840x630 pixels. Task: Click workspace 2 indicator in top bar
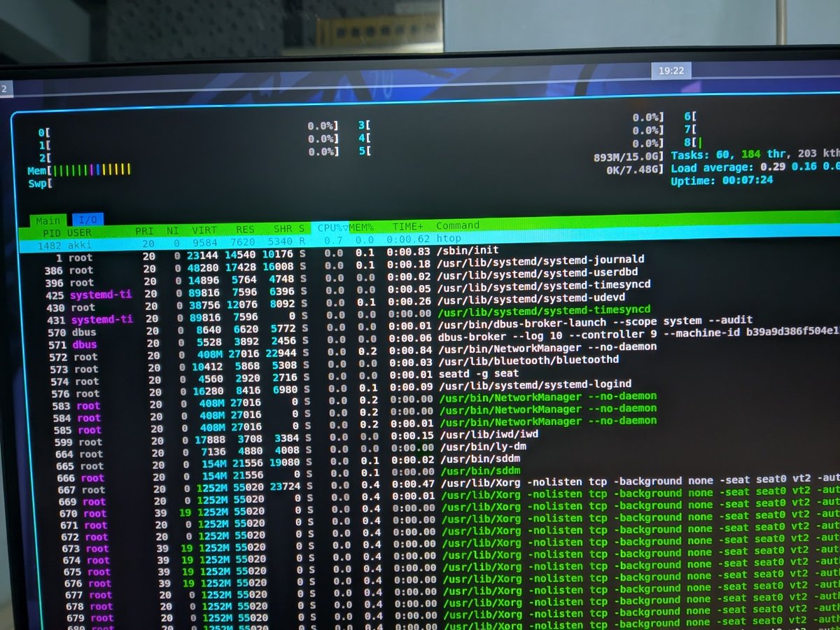click(x=4, y=89)
